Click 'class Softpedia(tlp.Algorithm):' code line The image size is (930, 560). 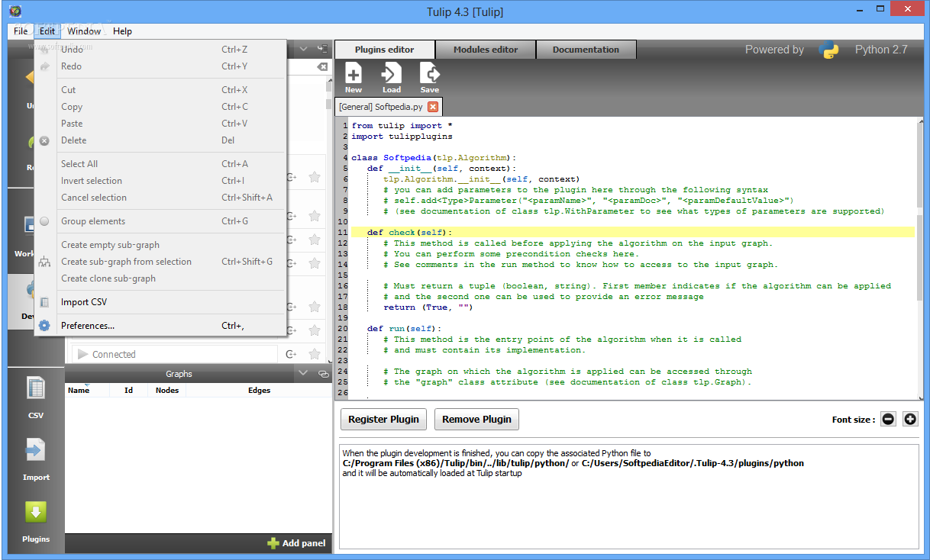point(434,158)
